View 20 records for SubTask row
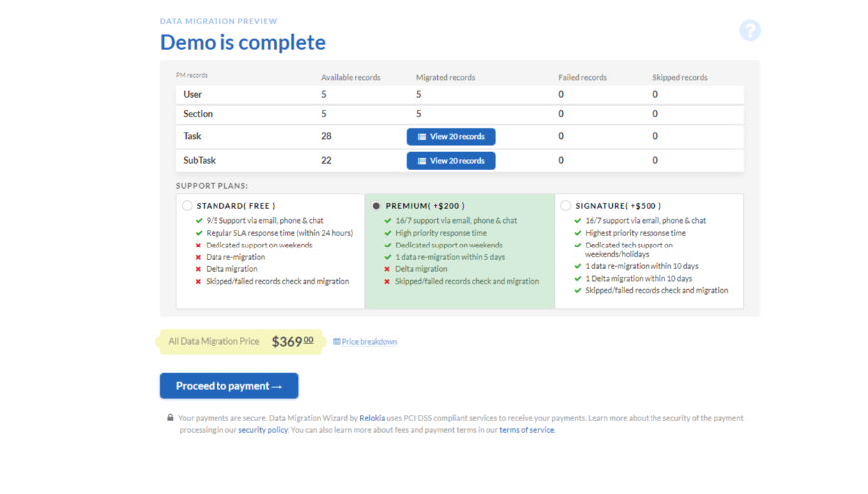The image size is (868, 494). (x=451, y=160)
